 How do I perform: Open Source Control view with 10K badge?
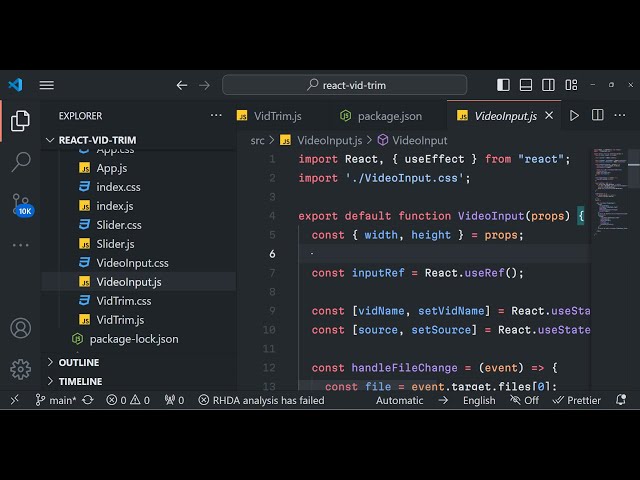[x=20, y=204]
